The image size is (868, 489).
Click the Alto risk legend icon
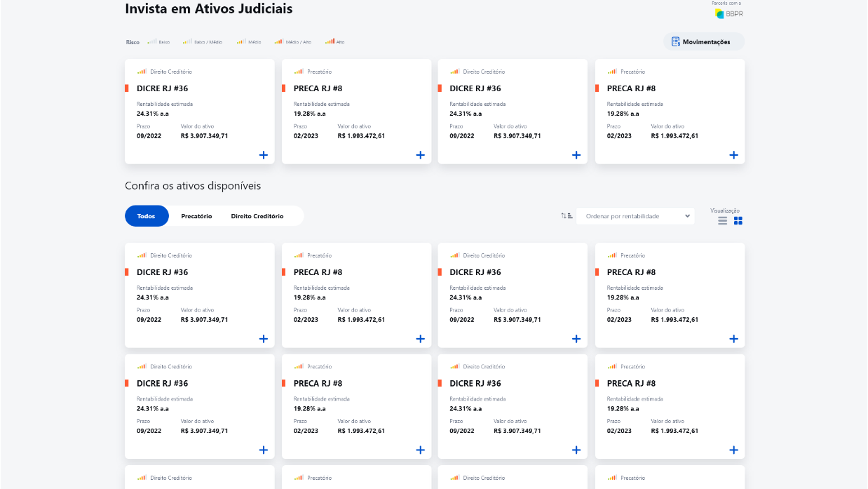330,42
